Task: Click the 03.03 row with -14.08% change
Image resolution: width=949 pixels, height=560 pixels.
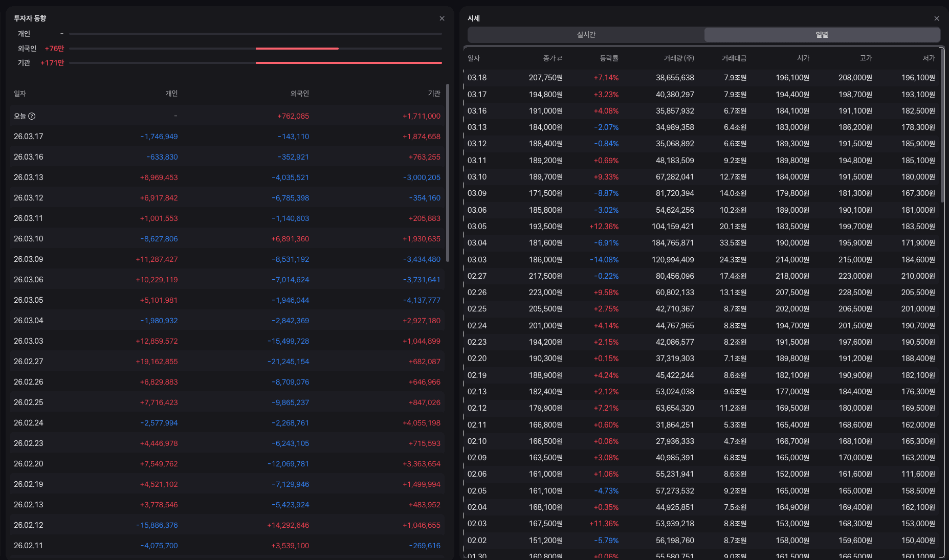Action: (701, 260)
